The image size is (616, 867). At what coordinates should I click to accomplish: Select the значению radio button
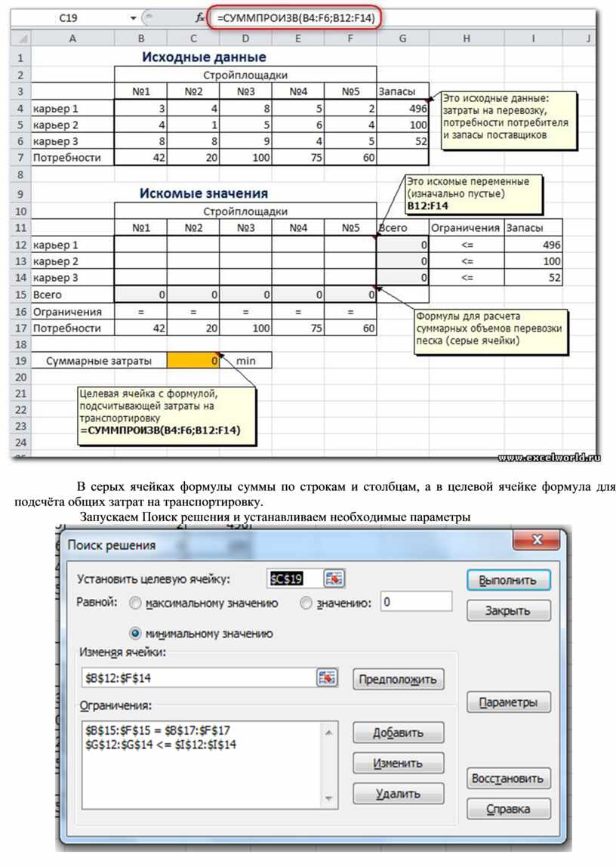[306, 603]
